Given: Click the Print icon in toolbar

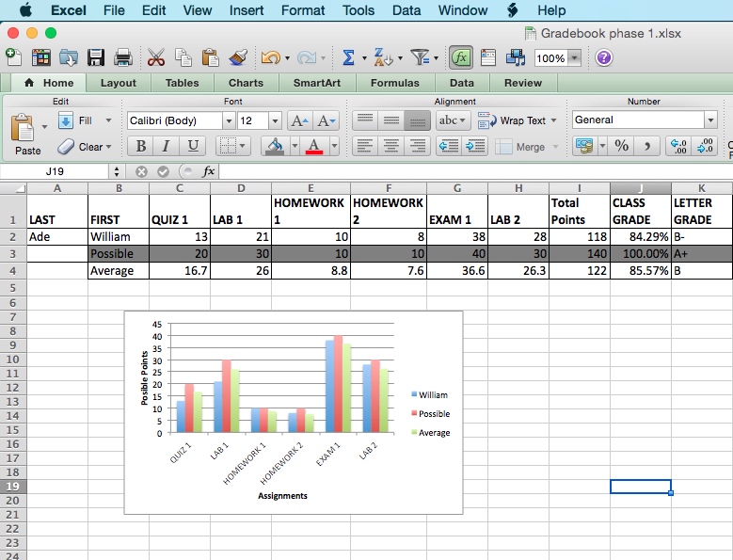Looking at the screenshot, I should coord(122,58).
